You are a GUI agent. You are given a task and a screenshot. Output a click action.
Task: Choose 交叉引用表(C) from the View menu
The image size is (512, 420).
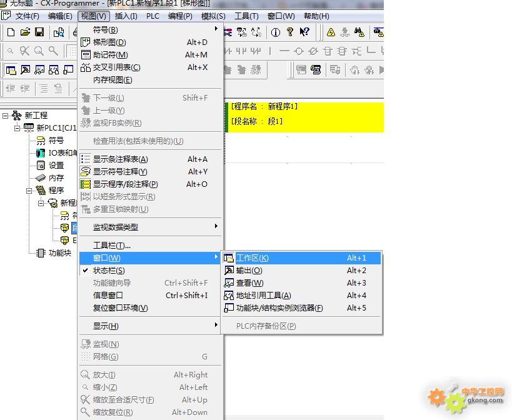151,67
